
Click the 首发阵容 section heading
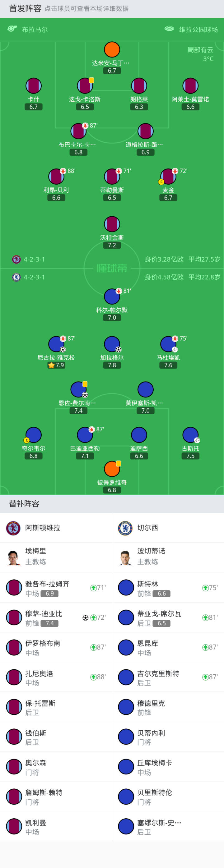point(25,8)
